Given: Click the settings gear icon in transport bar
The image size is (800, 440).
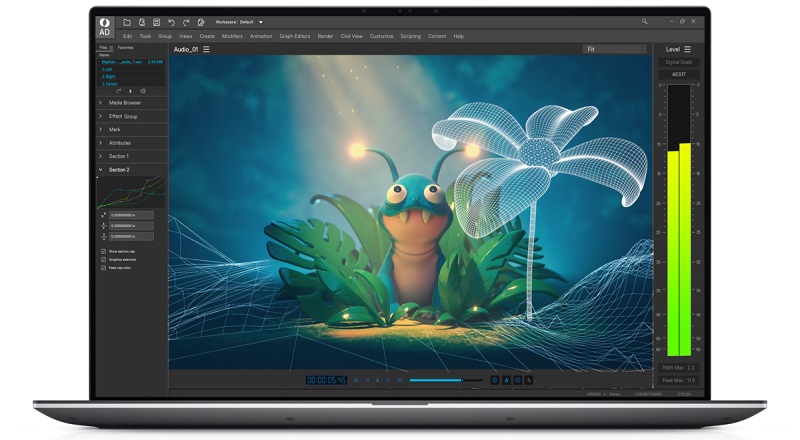Looking at the screenshot, I should pyautogui.click(x=494, y=380).
